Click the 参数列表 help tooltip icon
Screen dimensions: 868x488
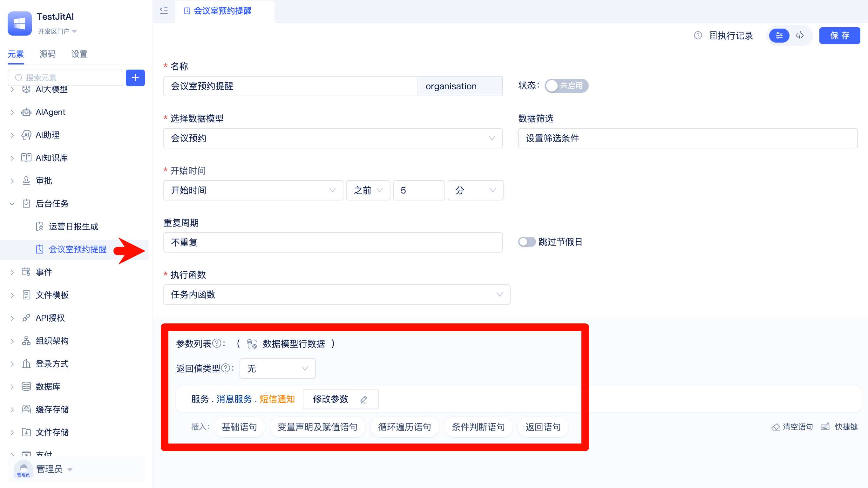click(x=217, y=343)
